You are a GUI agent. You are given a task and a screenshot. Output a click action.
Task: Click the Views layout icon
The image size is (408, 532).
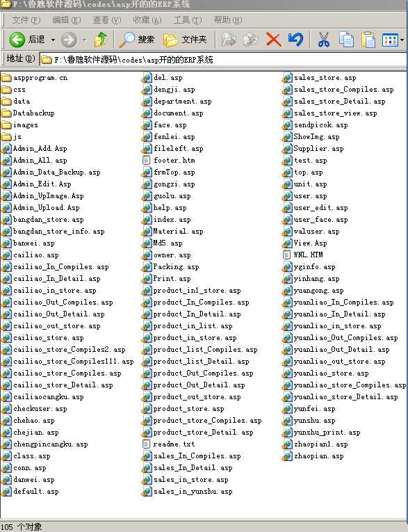(x=390, y=40)
